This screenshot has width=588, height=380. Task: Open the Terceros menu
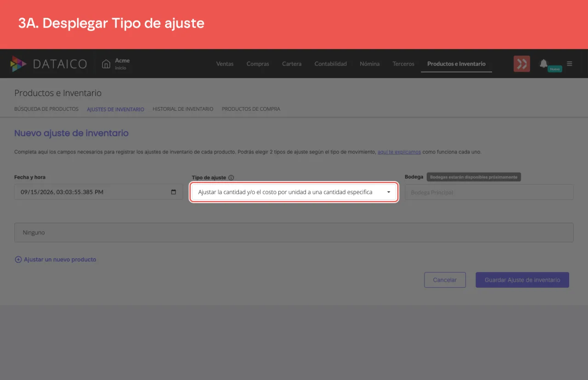[x=403, y=64]
